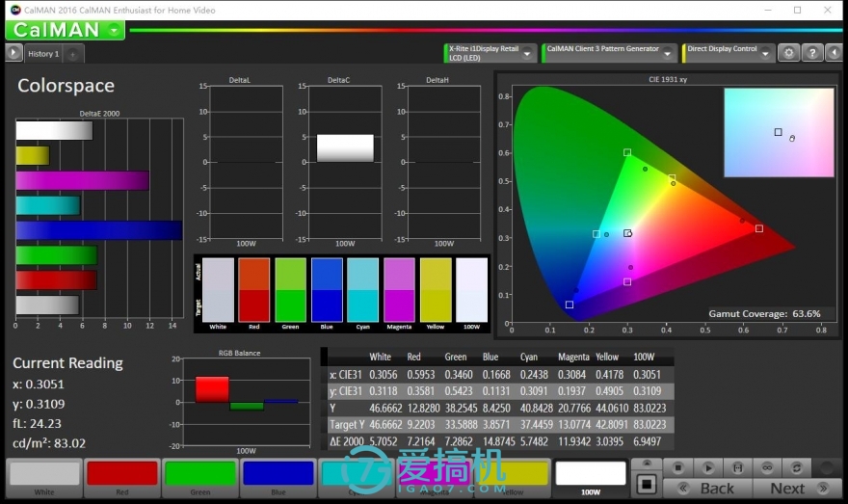848x504 pixels.
Task: Click the play arrow beside History 1
Action: [x=13, y=53]
